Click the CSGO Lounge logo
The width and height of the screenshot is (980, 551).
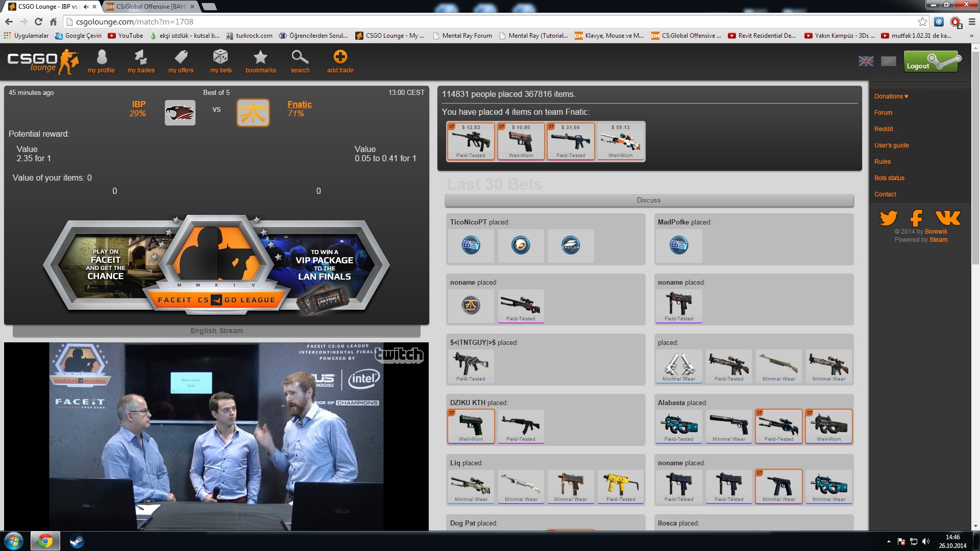pyautogui.click(x=43, y=62)
